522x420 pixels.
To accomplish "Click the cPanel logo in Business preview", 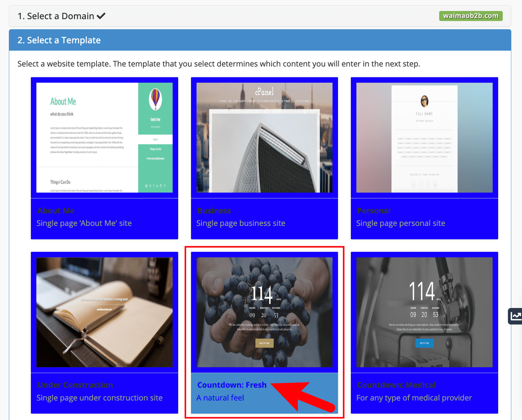I will (264, 92).
